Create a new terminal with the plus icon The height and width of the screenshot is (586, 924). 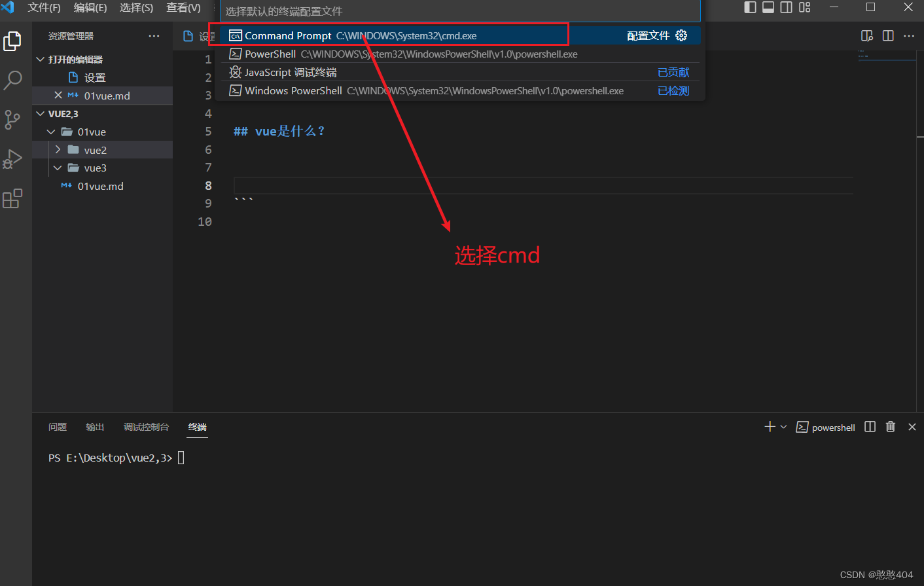[x=769, y=426]
